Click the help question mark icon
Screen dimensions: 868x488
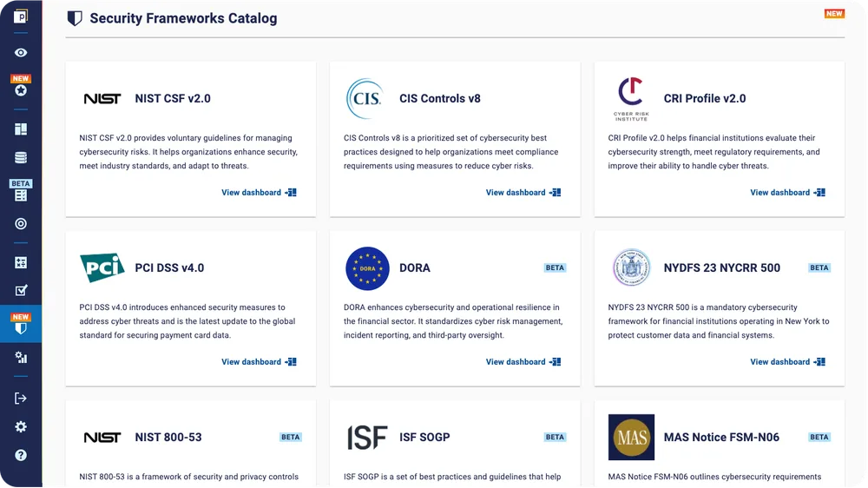tap(21, 455)
